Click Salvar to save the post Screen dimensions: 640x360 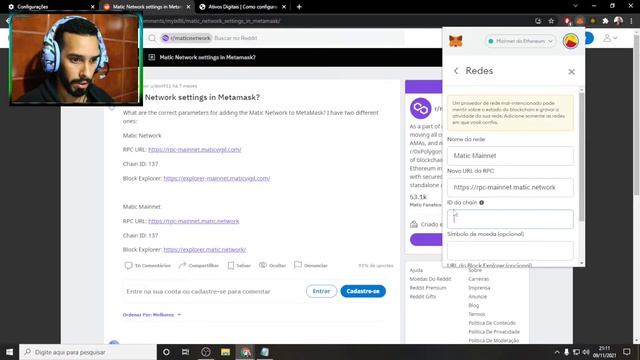click(239, 266)
